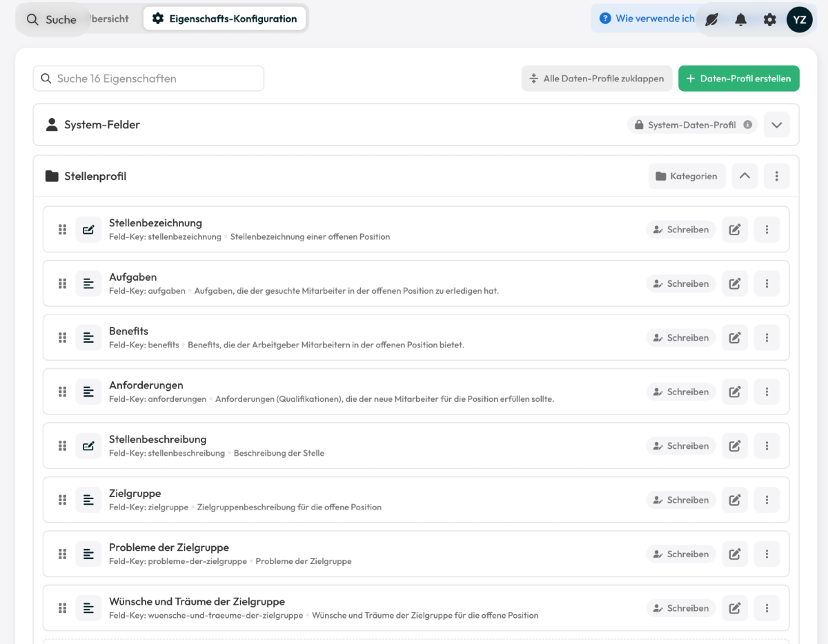The width and height of the screenshot is (828, 644).
Task: Click Alle Daten-Profile zuklappen
Action: coord(596,79)
